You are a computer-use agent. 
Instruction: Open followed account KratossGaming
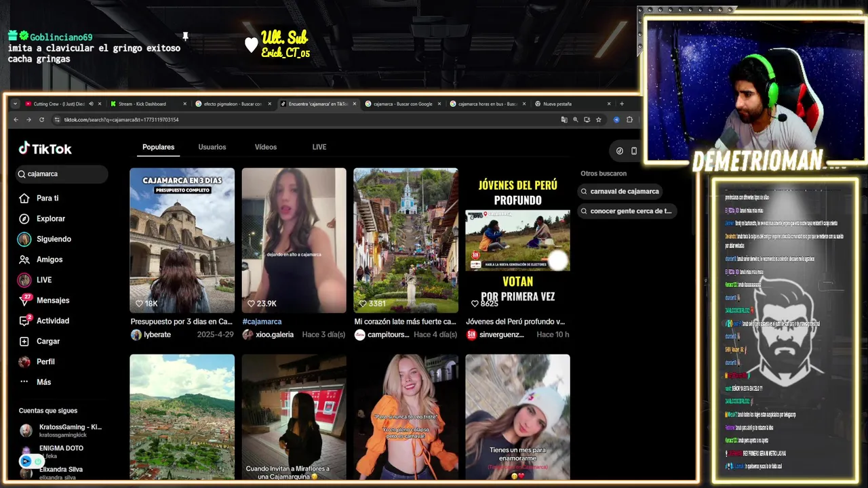point(61,430)
